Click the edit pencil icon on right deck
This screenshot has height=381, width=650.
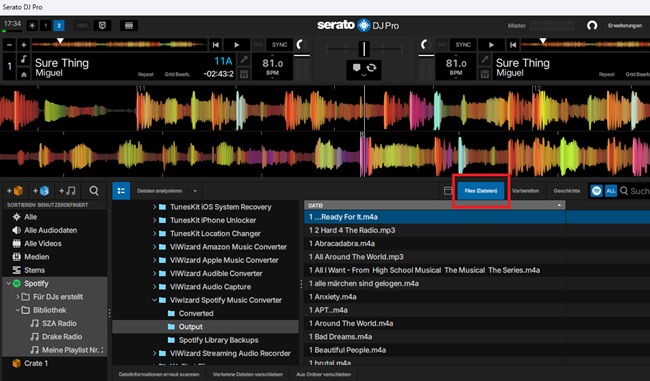click(484, 60)
